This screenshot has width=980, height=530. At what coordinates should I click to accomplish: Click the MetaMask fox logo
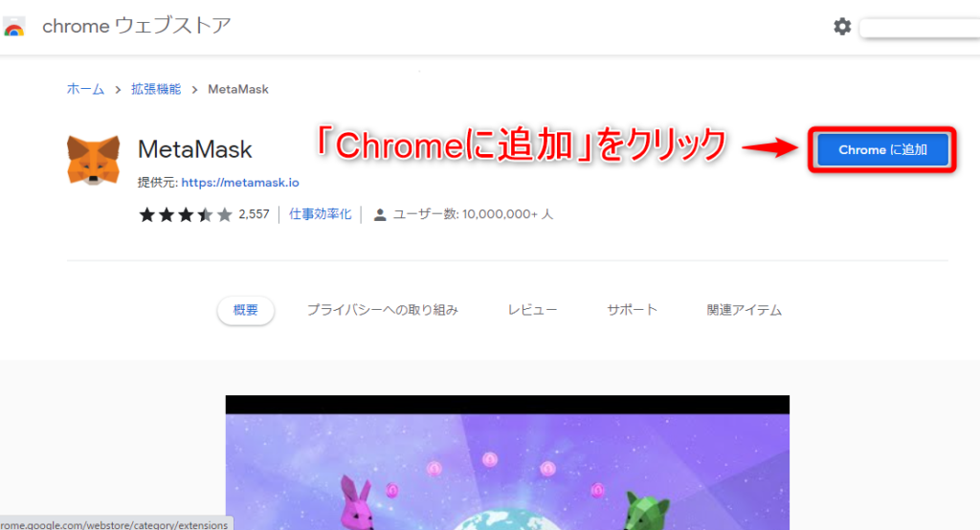[93, 160]
